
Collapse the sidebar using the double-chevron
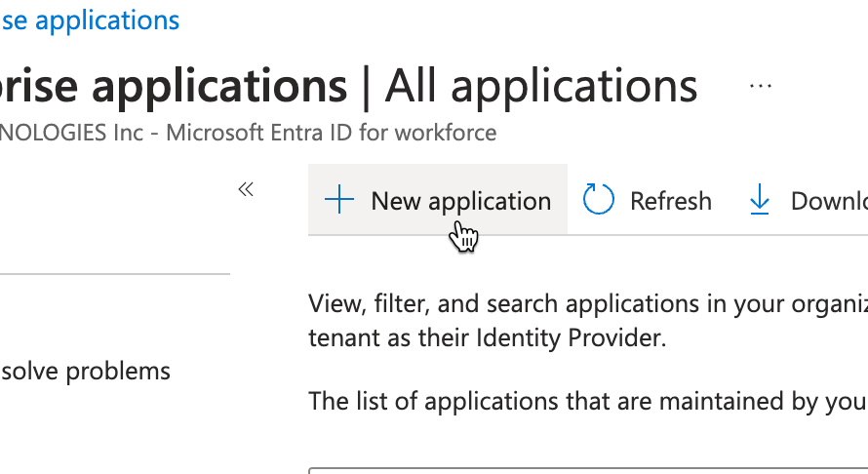tap(246, 189)
